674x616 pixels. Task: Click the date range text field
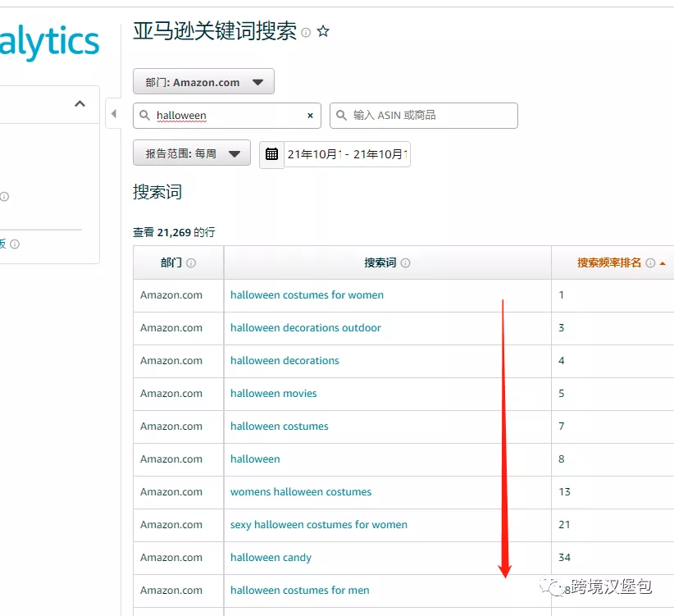(347, 154)
